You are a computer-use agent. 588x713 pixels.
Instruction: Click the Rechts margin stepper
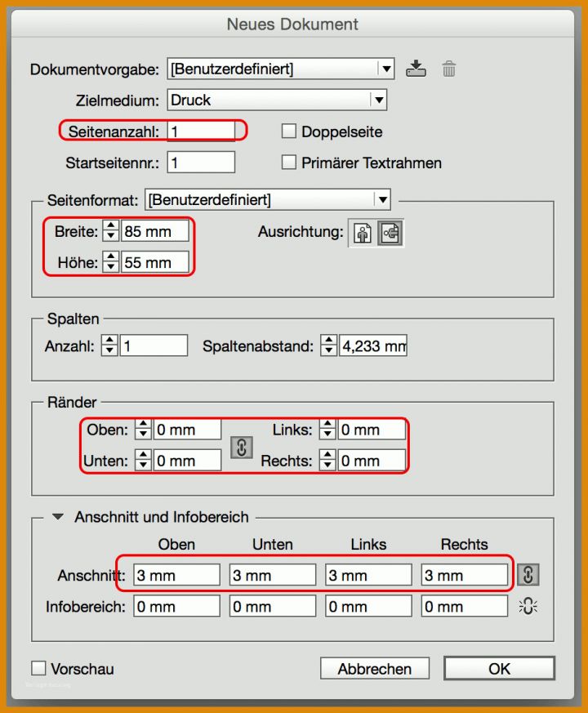tap(327, 460)
